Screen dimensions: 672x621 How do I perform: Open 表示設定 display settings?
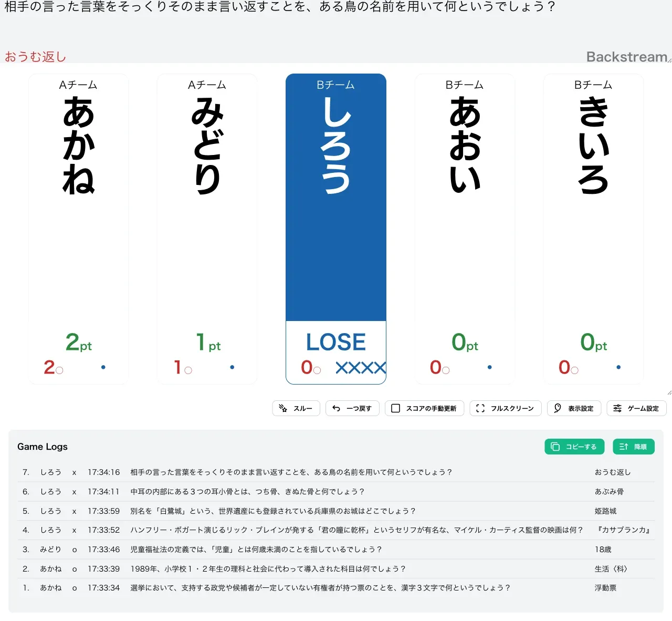coord(574,408)
